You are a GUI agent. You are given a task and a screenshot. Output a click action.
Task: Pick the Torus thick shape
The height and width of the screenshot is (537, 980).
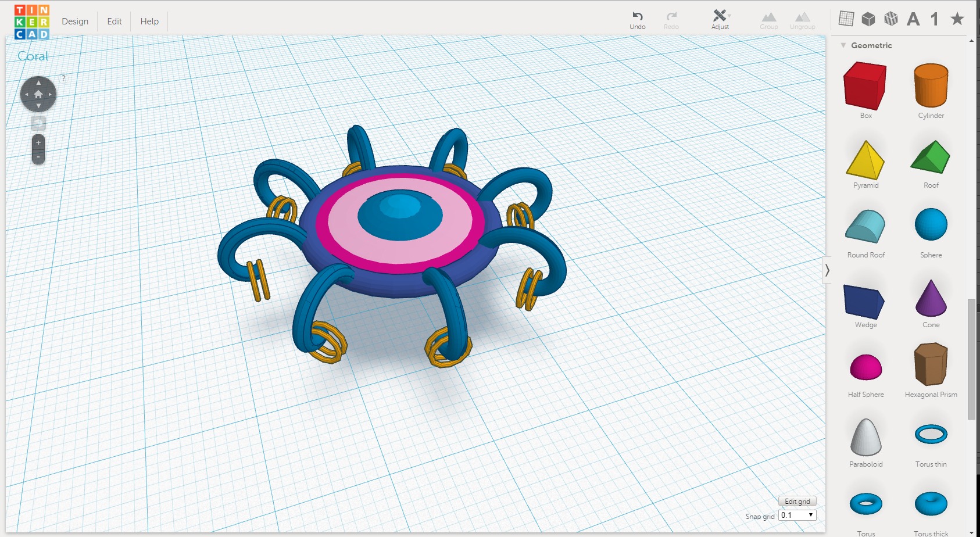(x=931, y=504)
